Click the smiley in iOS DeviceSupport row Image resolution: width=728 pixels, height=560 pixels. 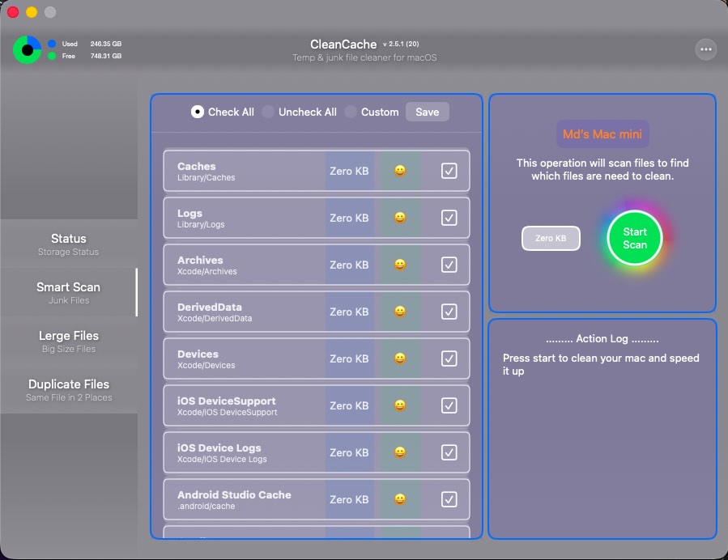[400, 405]
